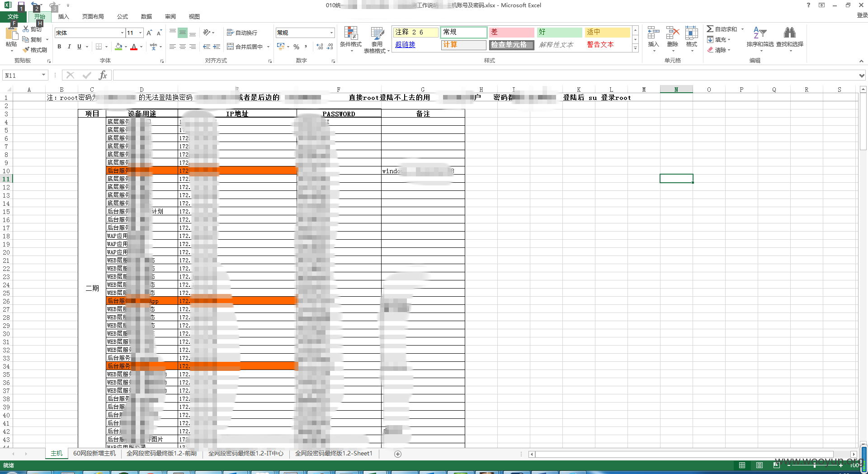Align text to the right
The height and width of the screenshot is (474, 868).
(x=193, y=47)
